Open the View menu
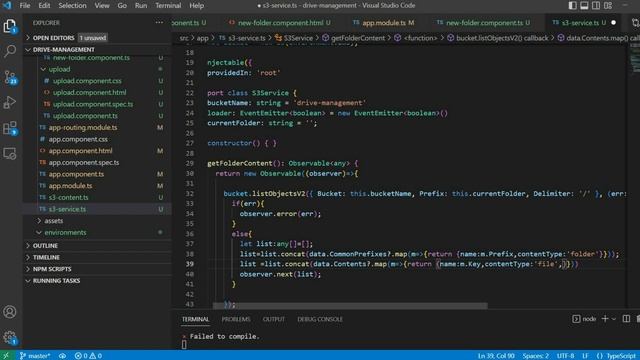 click(102, 5)
